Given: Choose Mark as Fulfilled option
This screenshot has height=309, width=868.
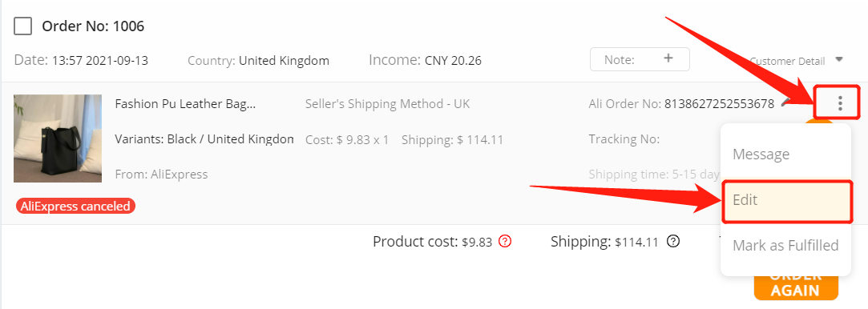Looking at the screenshot, I should [785, 246].
